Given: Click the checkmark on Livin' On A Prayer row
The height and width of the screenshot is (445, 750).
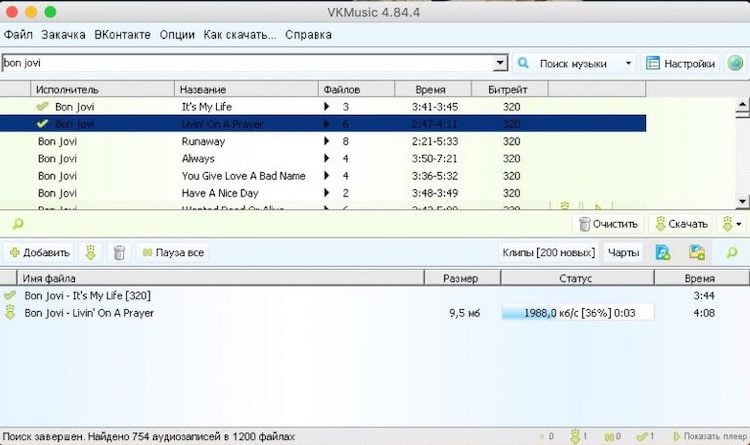Looking at the screenshot, I should click(x=43, y=123).
